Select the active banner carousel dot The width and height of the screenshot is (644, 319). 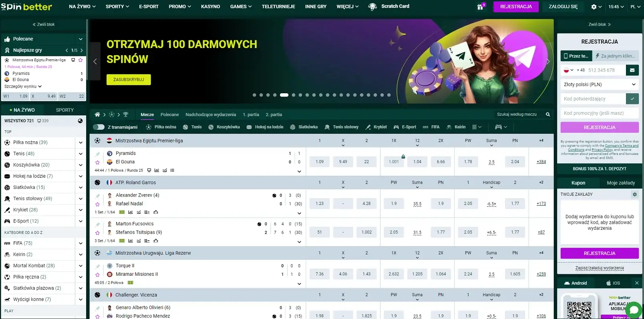click(x=284, y=95)
